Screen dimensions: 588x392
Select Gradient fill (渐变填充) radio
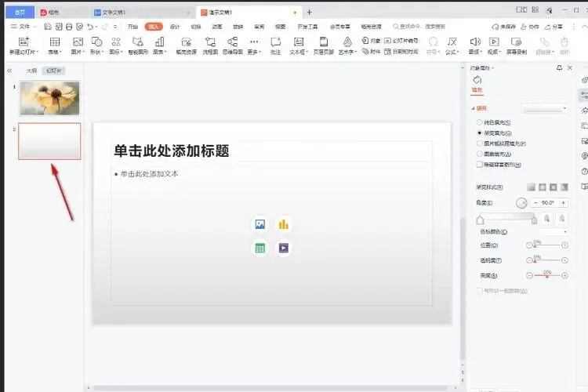pos(479,132)
